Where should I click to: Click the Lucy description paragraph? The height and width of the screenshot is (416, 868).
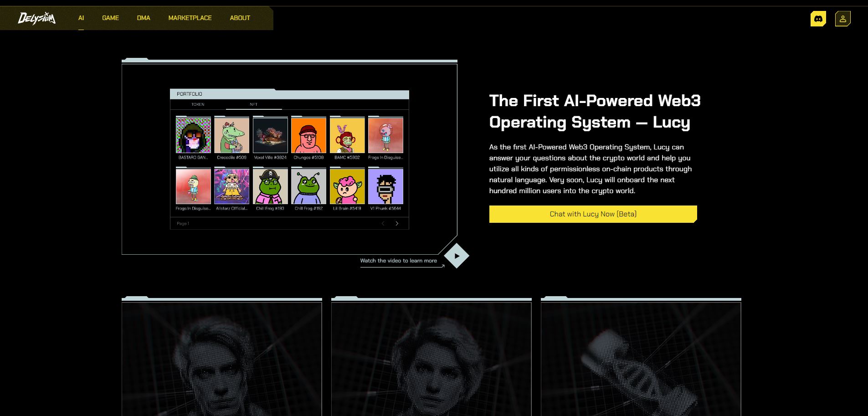pyautogui.click(x=591, y=169)
